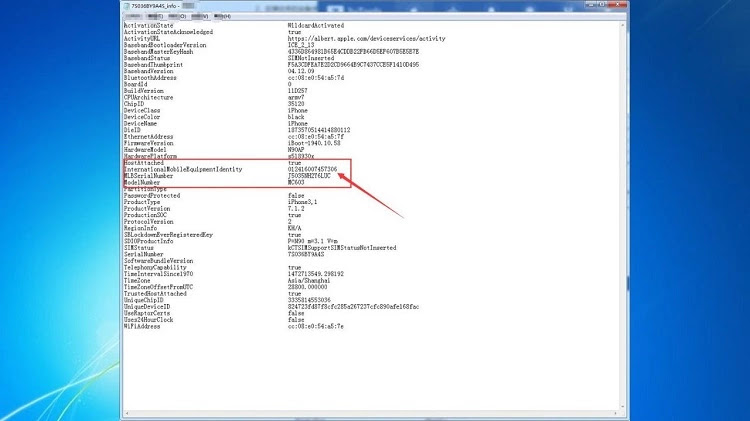This screenshot has width=750, height=421.
Task: Click the WildcardActivated value
Action: (316, 25)
